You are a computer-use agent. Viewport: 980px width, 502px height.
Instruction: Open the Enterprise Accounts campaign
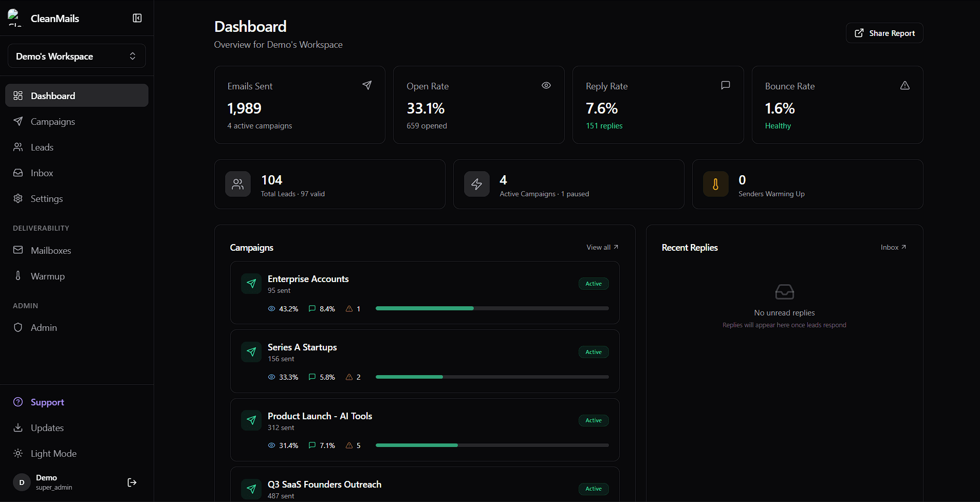click(x=425, y=292)
